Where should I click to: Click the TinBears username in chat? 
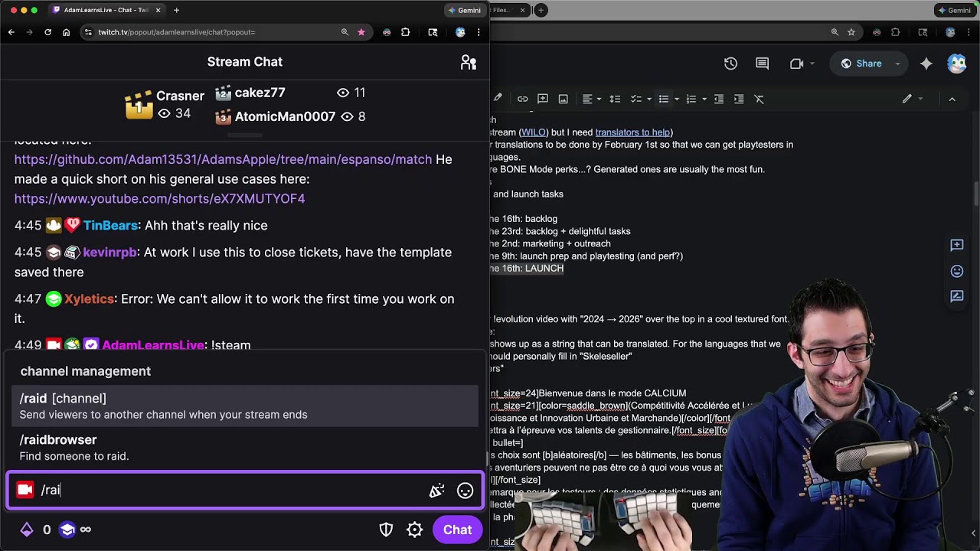(x=110, y=226)
